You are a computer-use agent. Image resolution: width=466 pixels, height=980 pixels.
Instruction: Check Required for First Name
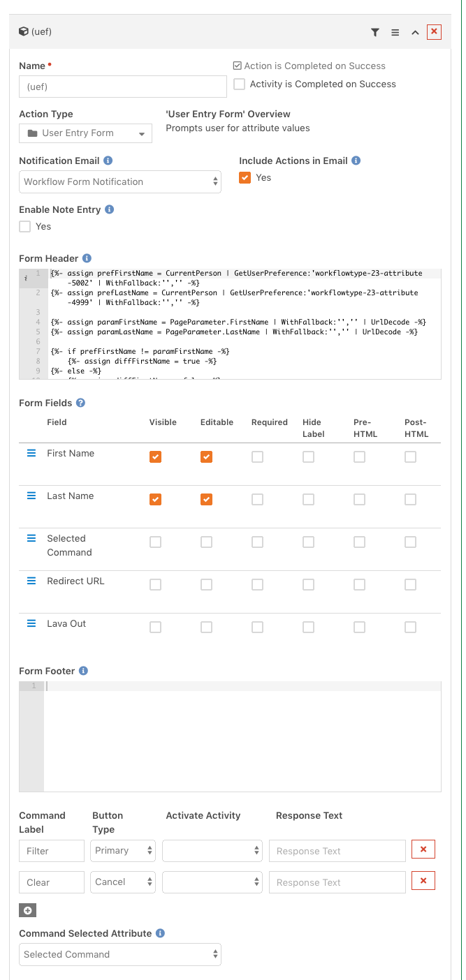click(x=257, y=456)
